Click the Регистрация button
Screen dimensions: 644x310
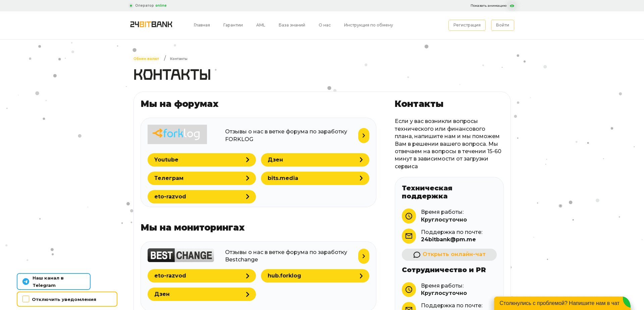point(467,25)
